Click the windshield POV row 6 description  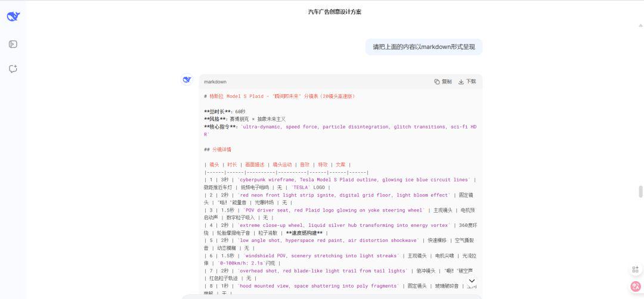(x=321, y=256)
